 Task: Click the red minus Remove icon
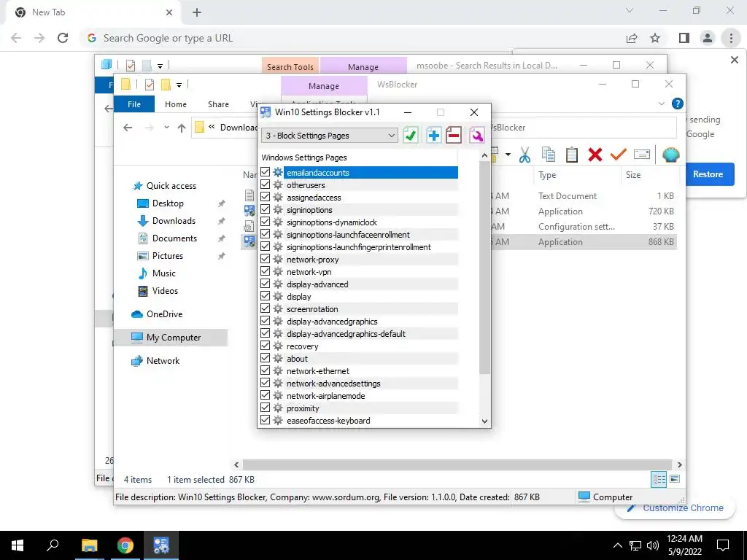(x=454, y=135)
